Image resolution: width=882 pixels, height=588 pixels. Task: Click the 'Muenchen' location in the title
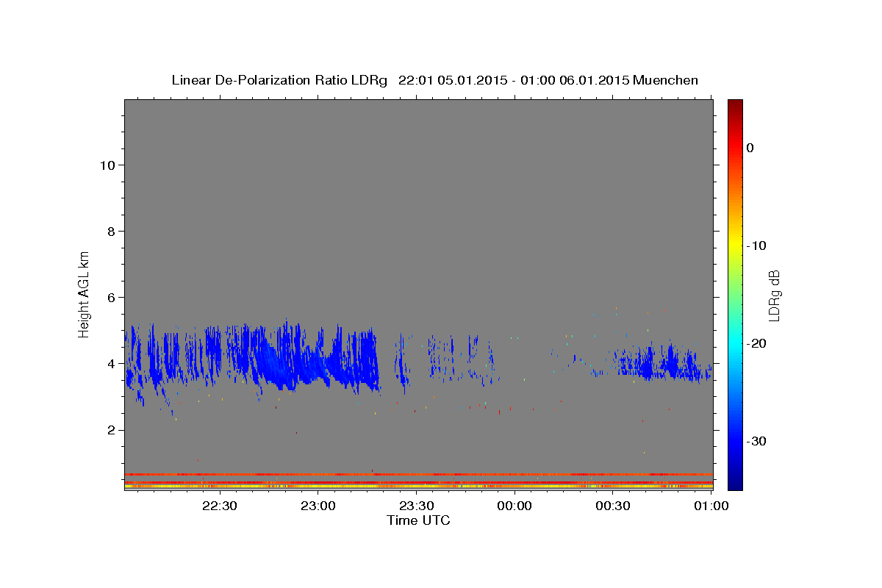click(x=666, y=80)
